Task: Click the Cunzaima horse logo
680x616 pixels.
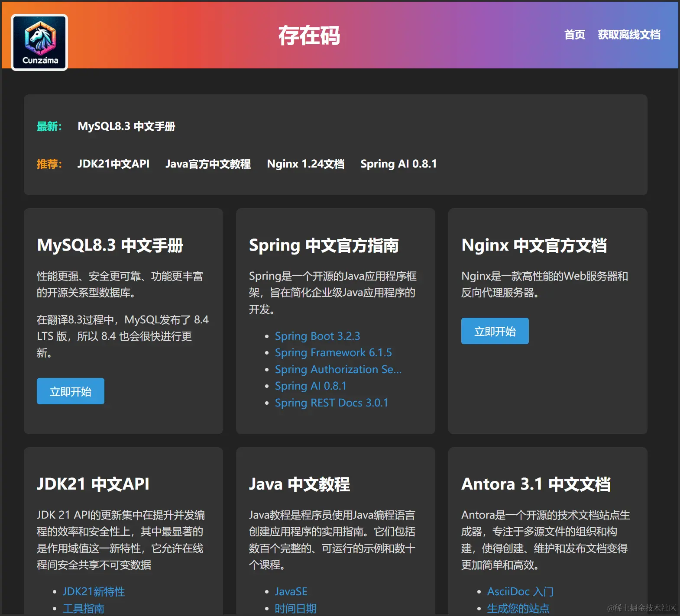Action: [39, 42]
